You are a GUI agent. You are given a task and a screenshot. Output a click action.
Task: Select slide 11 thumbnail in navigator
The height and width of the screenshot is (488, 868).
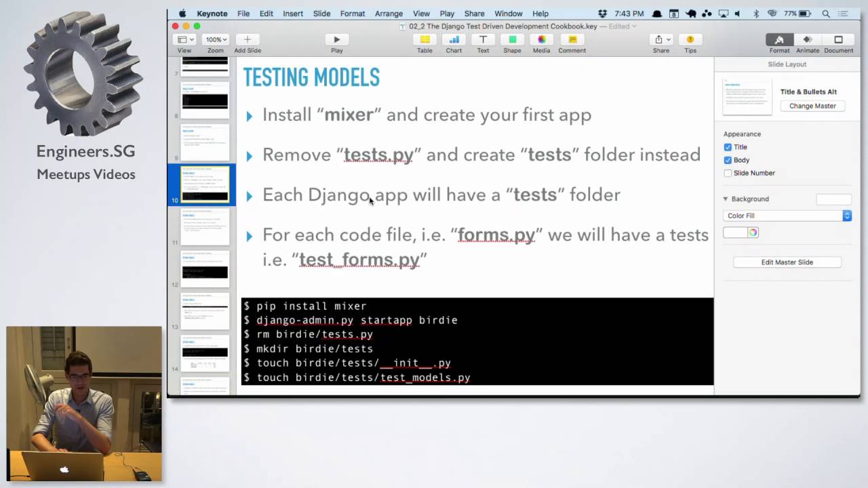click(x=205, y=226)
